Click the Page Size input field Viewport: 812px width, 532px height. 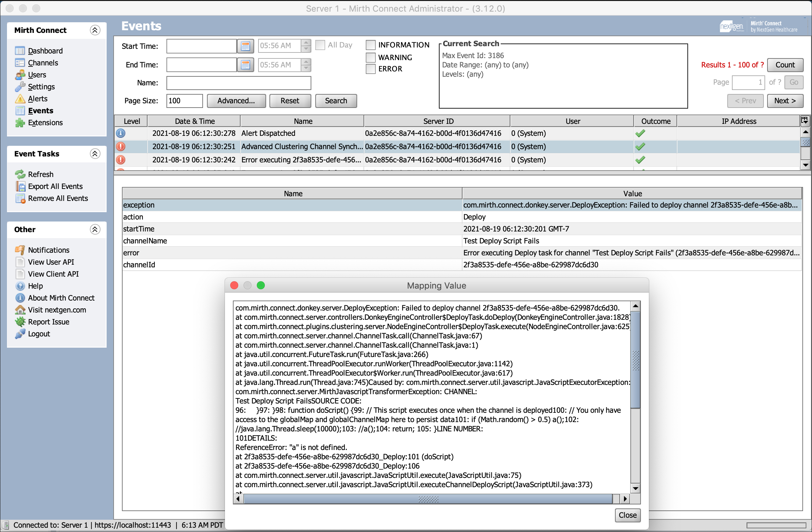185,101
